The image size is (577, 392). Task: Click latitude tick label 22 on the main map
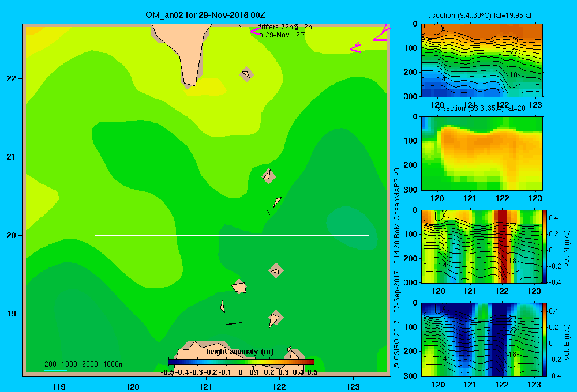tap(12, 79)
